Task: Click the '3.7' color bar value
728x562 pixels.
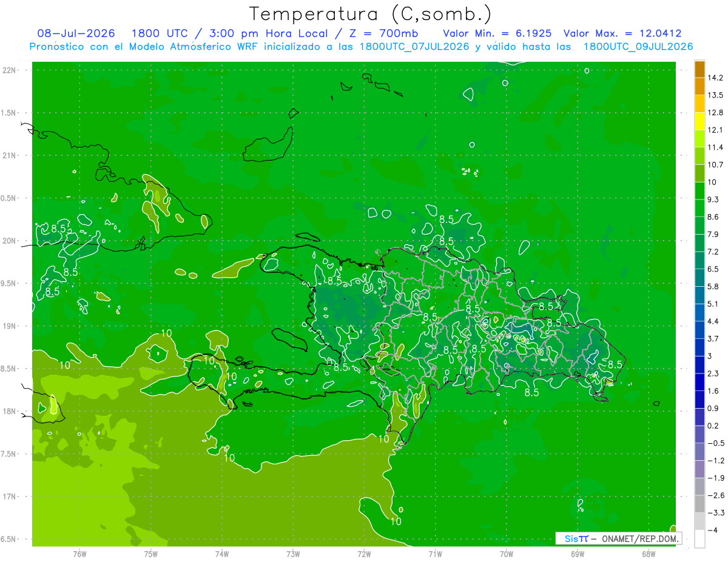Action: 714,338
